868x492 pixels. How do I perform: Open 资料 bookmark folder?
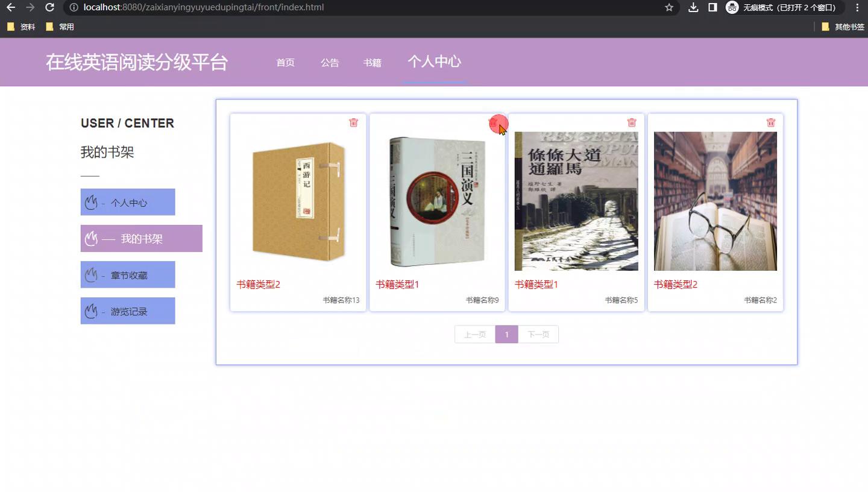(x=21, y=27)
